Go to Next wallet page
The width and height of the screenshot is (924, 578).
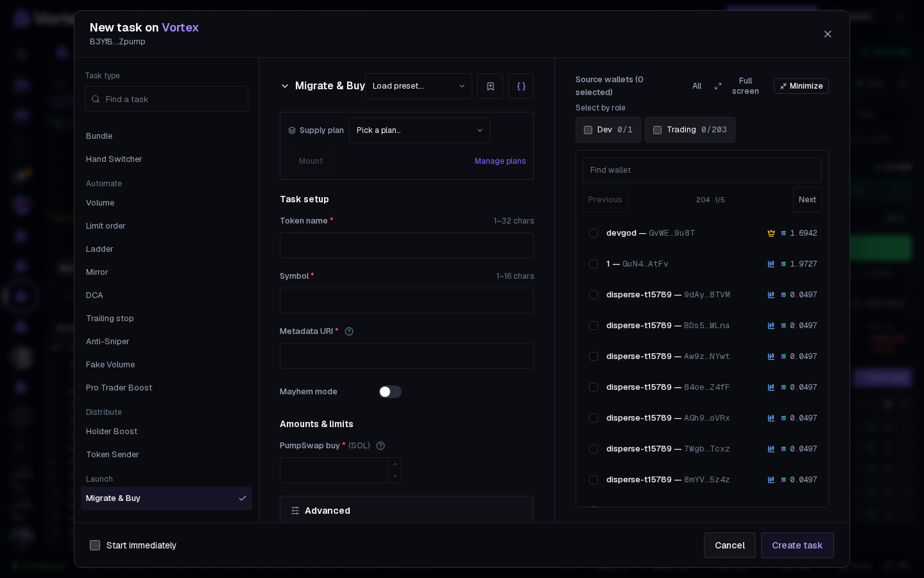[807, 200]
